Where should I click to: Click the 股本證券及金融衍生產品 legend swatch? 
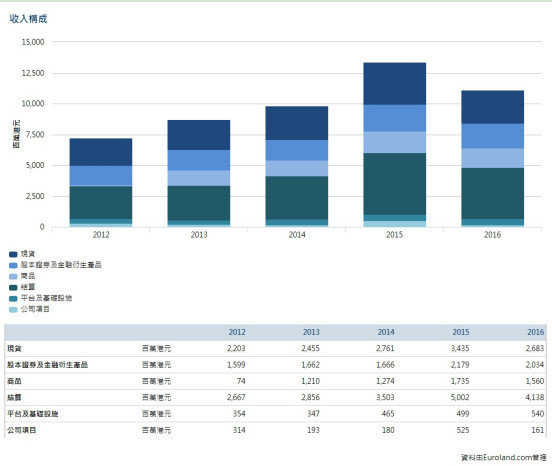click(13, 265)
